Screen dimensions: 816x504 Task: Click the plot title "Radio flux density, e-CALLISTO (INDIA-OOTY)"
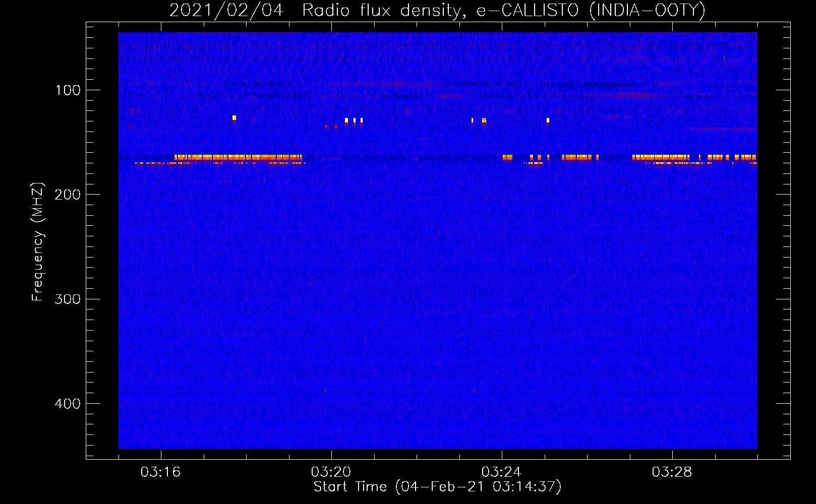click(x=503, y=10)
